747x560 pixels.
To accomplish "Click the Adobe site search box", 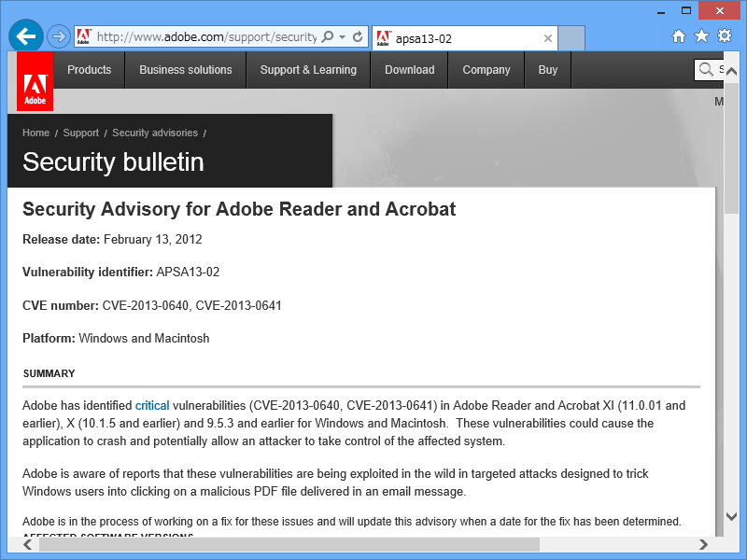I will point(709,70).
